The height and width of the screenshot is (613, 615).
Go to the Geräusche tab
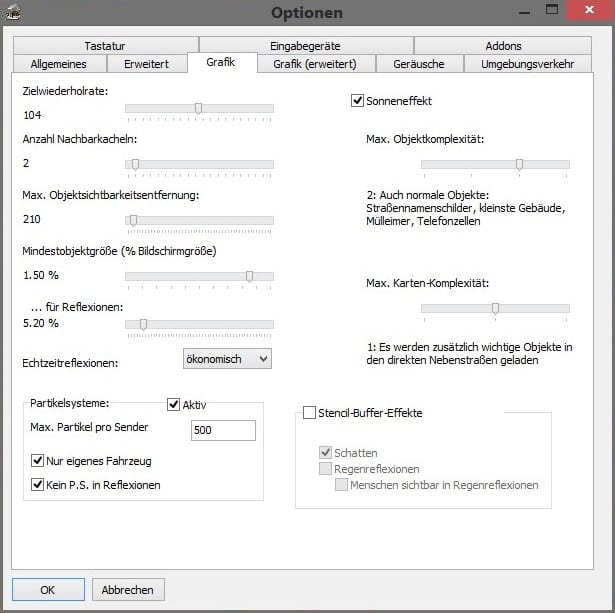(x=420, y=64)
